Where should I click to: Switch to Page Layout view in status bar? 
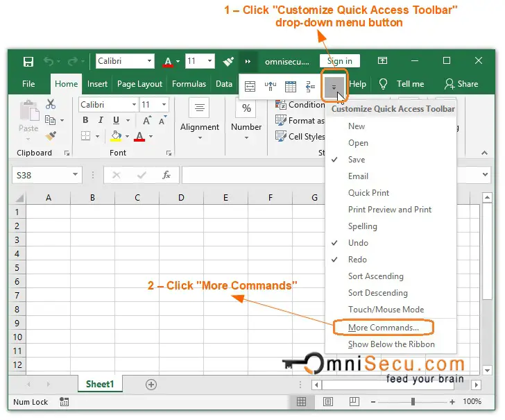pos(328,401)
